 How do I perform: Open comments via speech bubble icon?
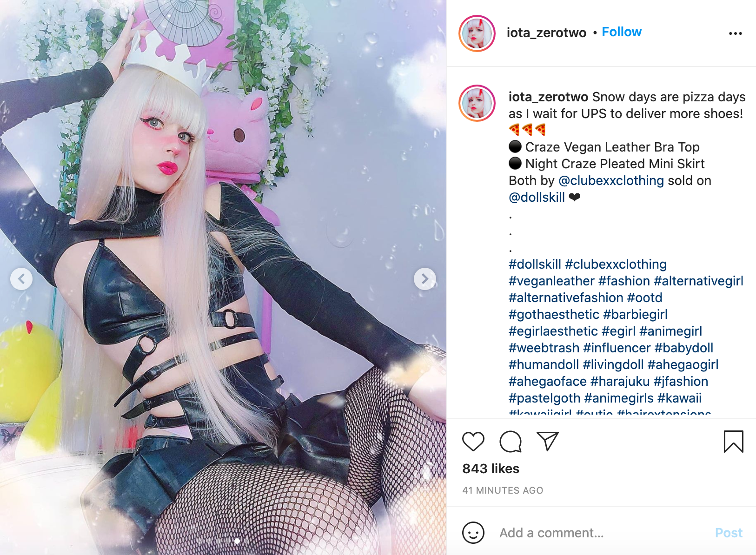point(511,442)
